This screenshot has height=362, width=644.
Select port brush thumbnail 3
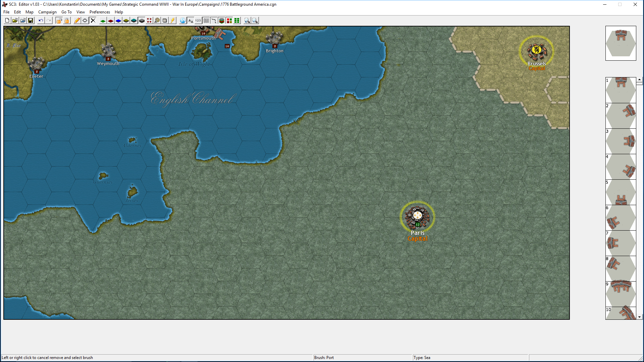click(621, 141)
